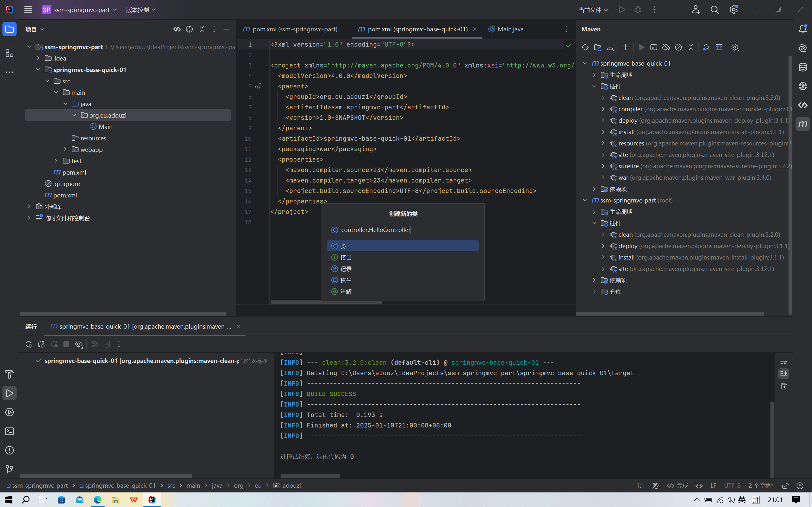Open the Database tool window icon
This screenshot has width=812, height=507.
802,67
